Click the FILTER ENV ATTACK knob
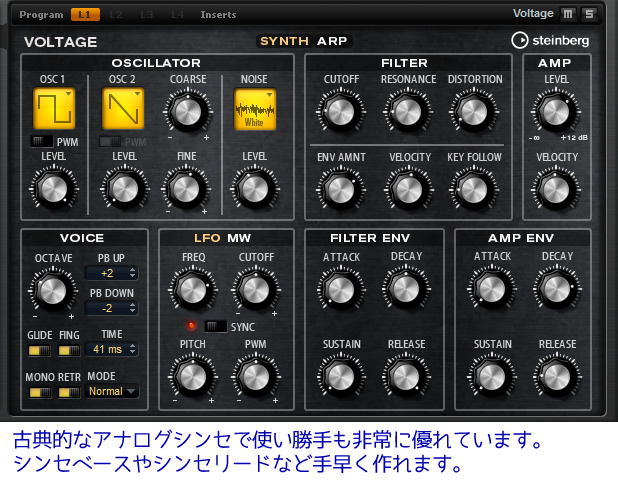This screenshot has height=495, width=618. (x=341, y=289)
